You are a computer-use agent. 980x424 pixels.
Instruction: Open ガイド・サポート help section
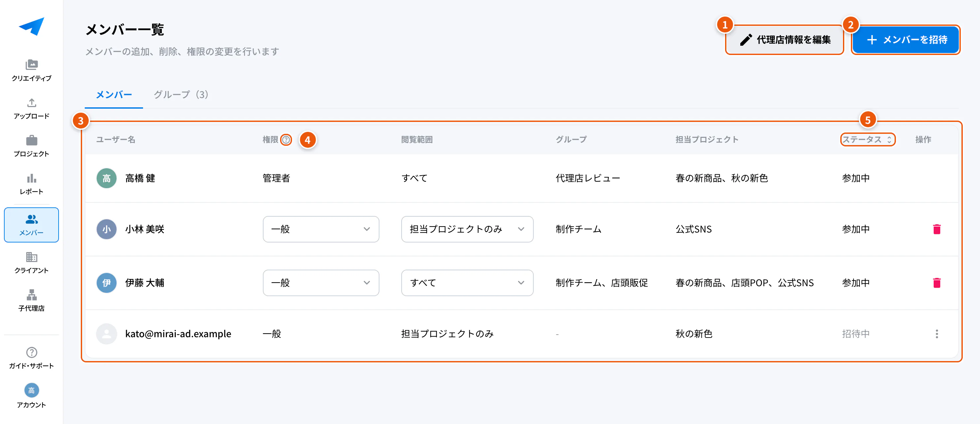pyautogui.click(x=31, y=358)
